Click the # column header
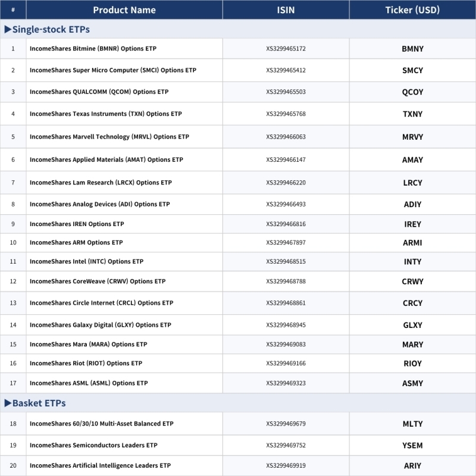Screen dimensions: 476x476 pos(13,10)
